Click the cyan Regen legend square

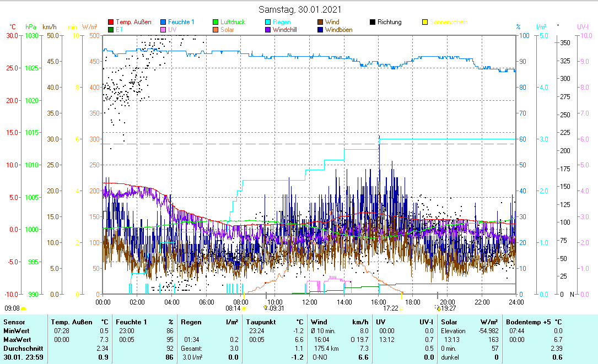[268, 23]
